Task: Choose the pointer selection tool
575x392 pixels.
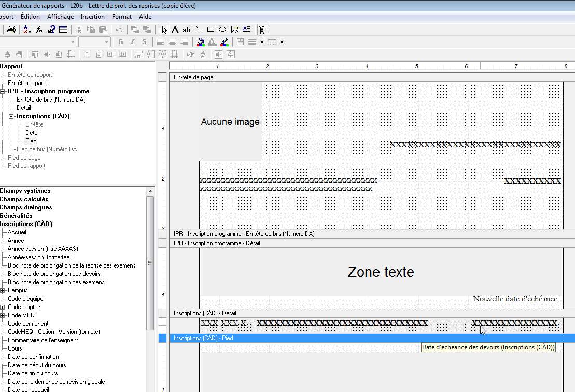Action: coord(164,30)
